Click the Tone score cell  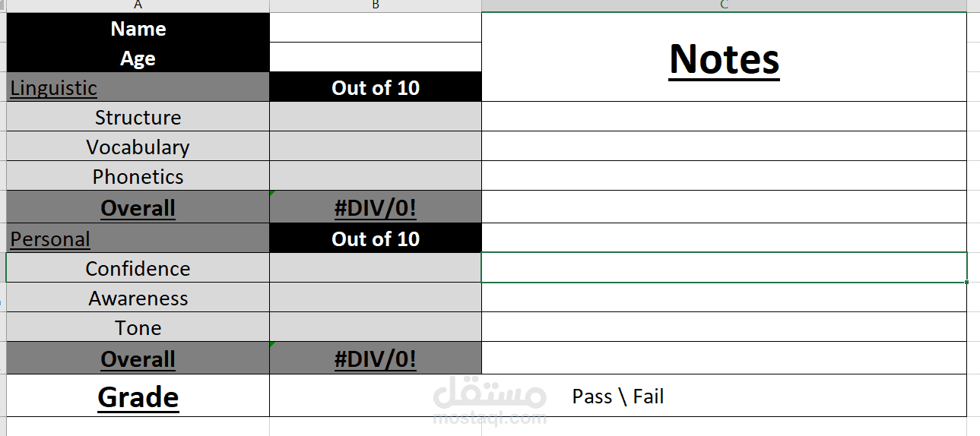click(376, 327)
